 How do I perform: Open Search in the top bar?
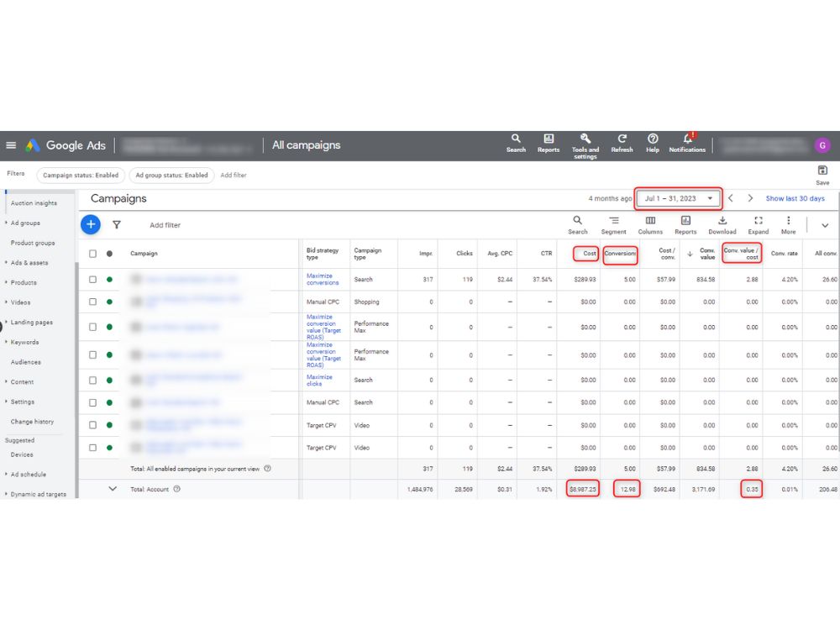(516, 143)
